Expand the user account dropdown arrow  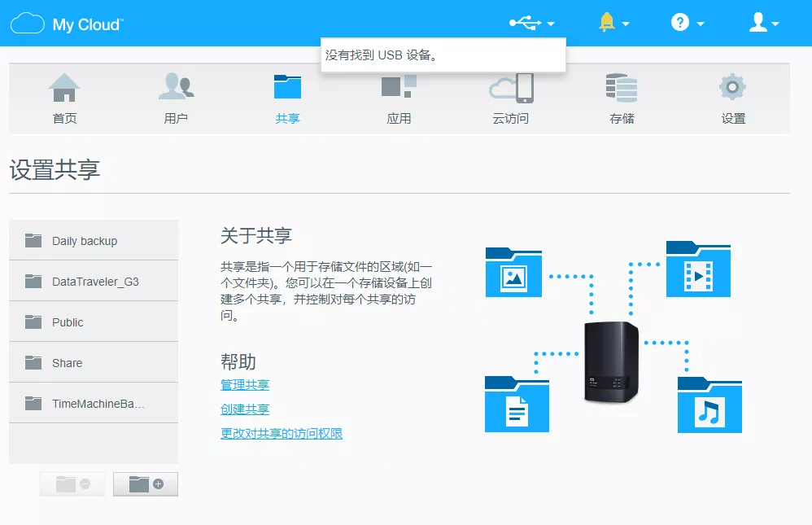[x=775, y=24]
